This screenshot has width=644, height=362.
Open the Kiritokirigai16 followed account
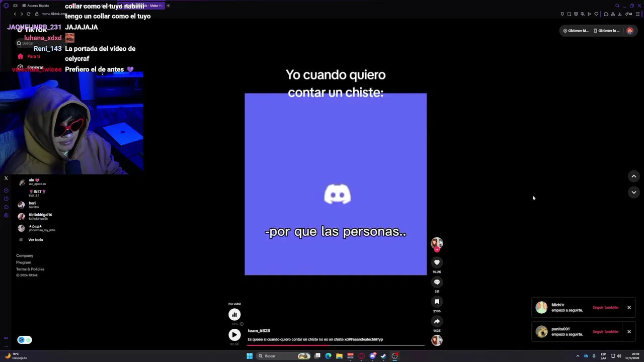(35, 217)
